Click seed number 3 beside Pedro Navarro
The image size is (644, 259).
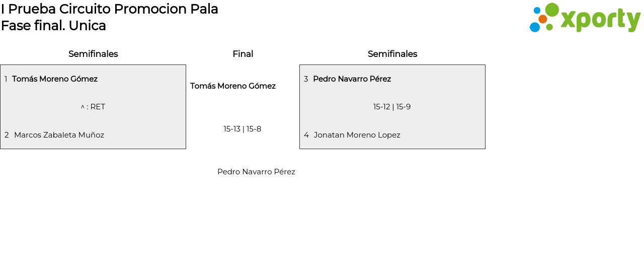click(x=306, y=79)
